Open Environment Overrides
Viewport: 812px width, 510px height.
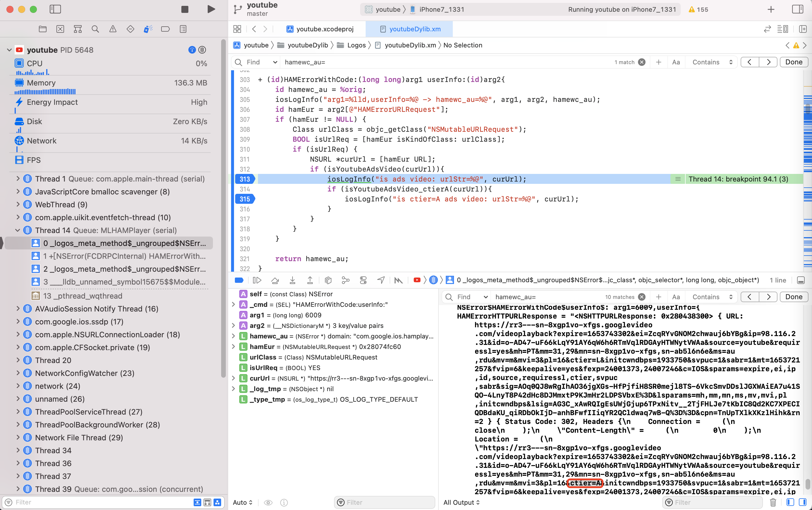point(363,280)
